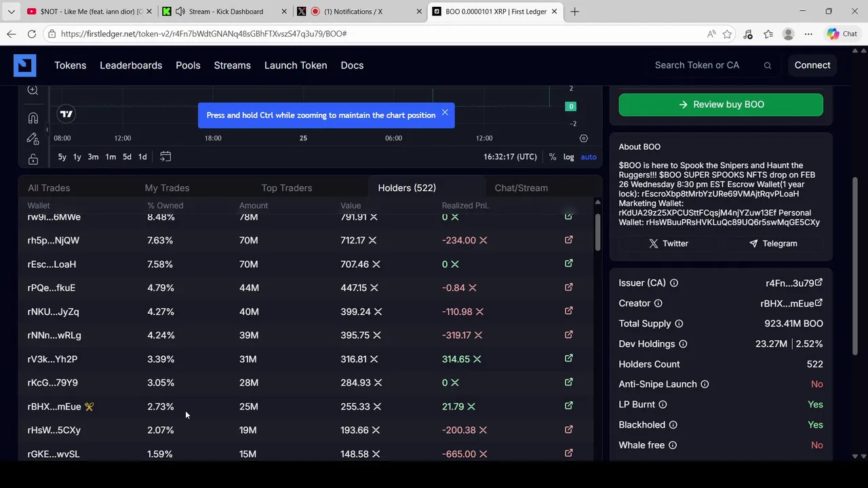Image resolution: width=868 pixels, height=488 pixels.
Task: Open the Telegram link
Action: tap(773, 243)
